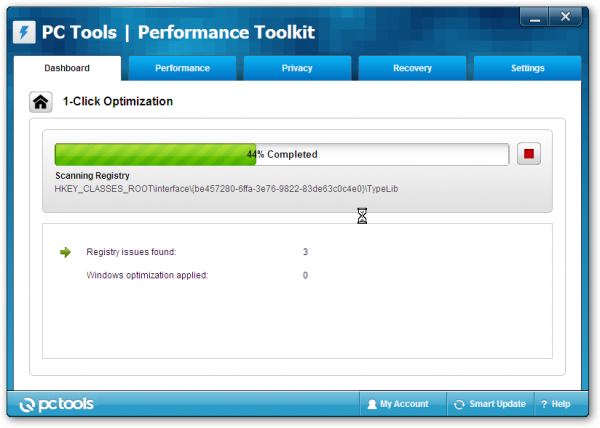Click the Home icon beside 1-Click Optimization
The image size is (600, 428).
tap(41, 102)
